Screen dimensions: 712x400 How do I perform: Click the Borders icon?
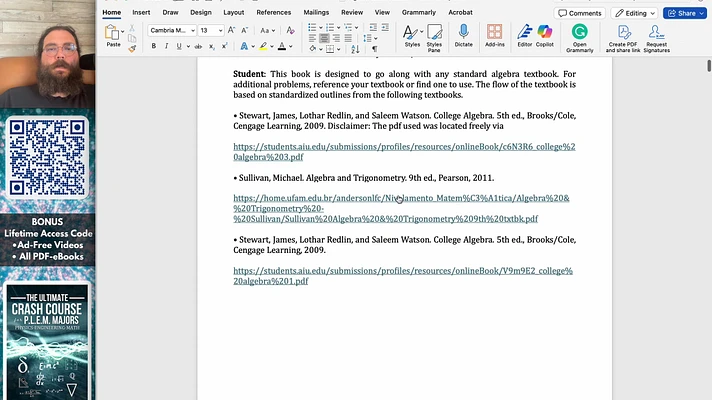pyautogui.click(x=330, y=49)
